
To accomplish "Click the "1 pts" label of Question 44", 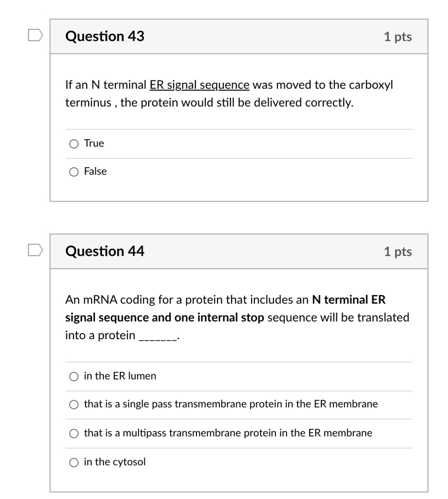I will [398, 251].
